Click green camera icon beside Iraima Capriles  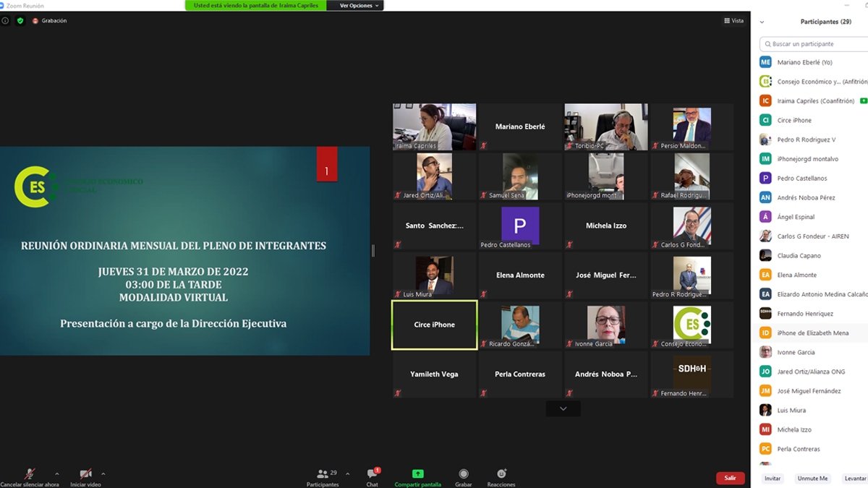click(x=864, y=100)
